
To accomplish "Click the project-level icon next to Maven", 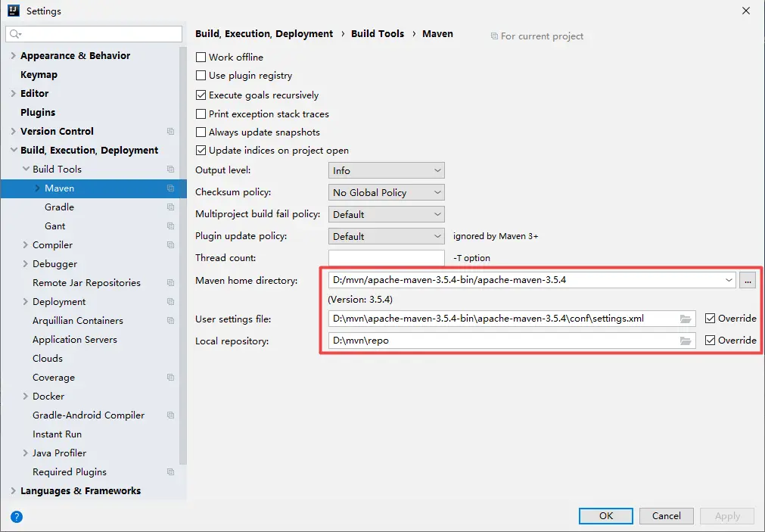I will [x=170, y=188].
